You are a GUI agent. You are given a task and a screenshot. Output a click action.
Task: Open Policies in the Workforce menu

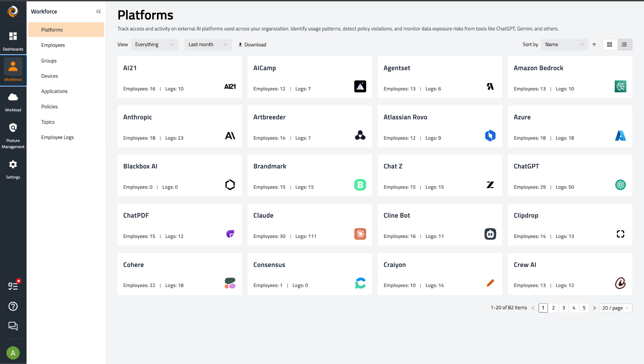coord(66,107)
